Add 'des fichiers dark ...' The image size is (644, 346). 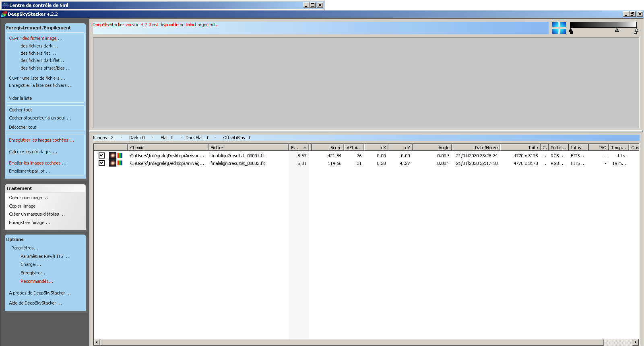tap(39, 46)
